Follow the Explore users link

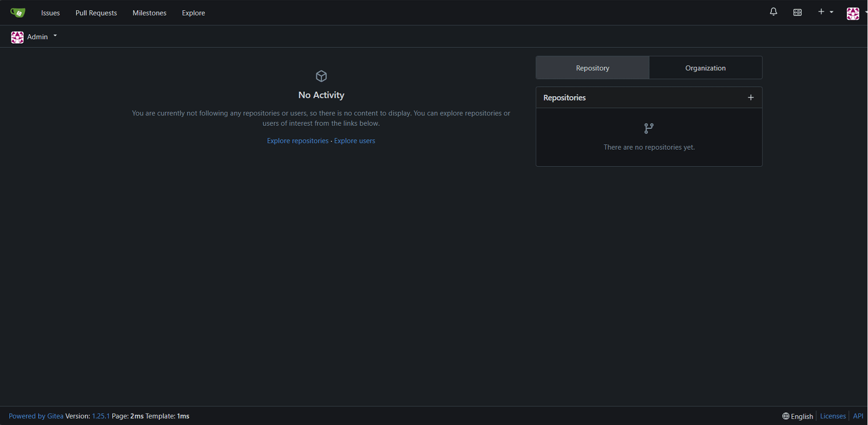354,141
